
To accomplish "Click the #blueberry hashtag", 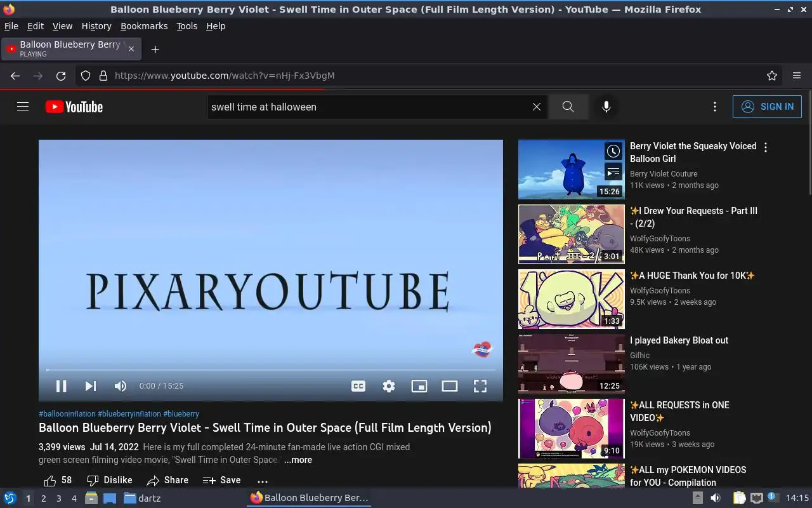I will pyautogui.click(x=181, y=413).
